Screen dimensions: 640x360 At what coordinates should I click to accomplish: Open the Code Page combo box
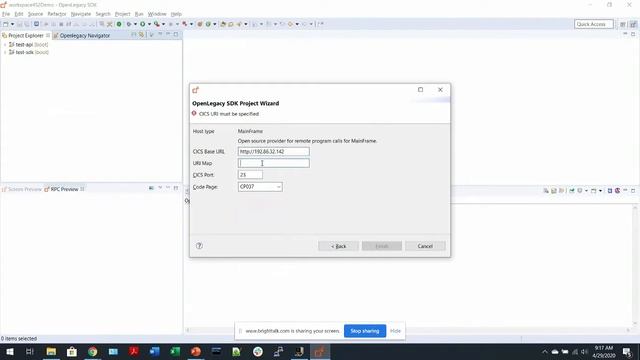[x=260, y=187]
